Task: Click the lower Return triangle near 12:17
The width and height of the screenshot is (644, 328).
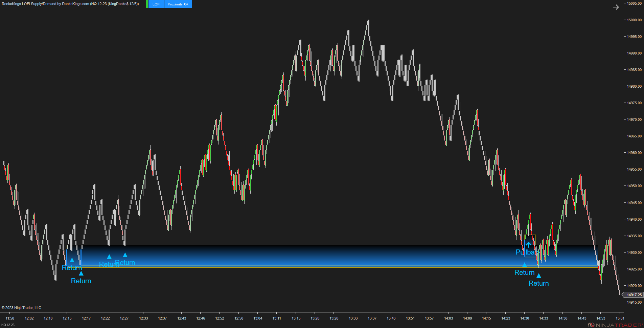Action: coord(81,273)
